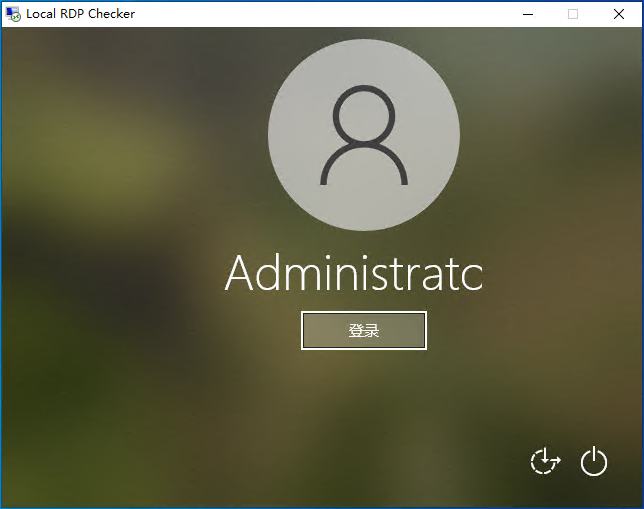Viewport: 644px width, 509px height.
Task: Open the Ease of Access icon
Action: pyautogui.click(x=545, y=461)
